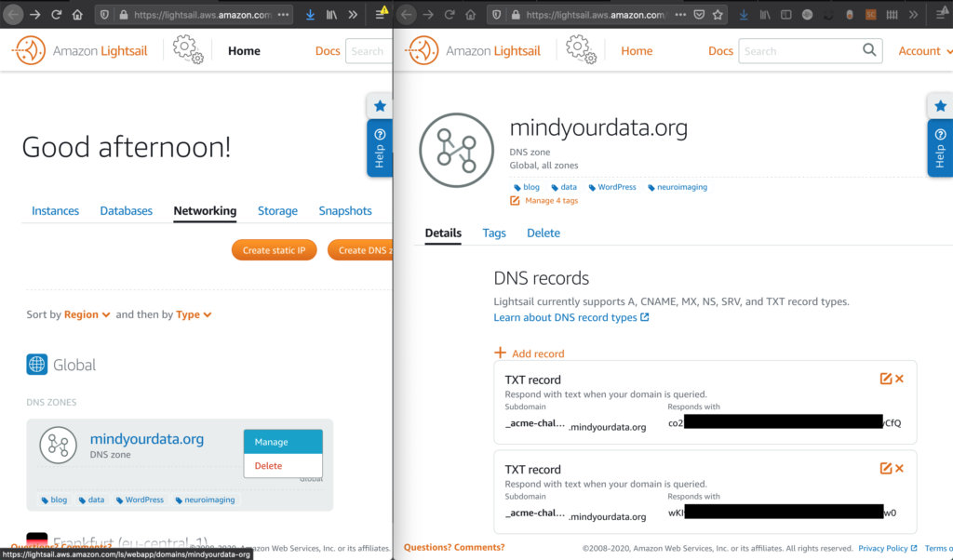Switch to the Snapshots tab

(345, 211)
